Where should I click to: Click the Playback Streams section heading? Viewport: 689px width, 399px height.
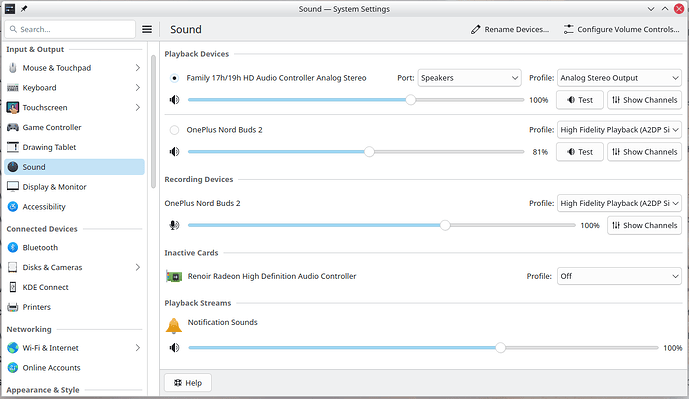click(198, 303)
